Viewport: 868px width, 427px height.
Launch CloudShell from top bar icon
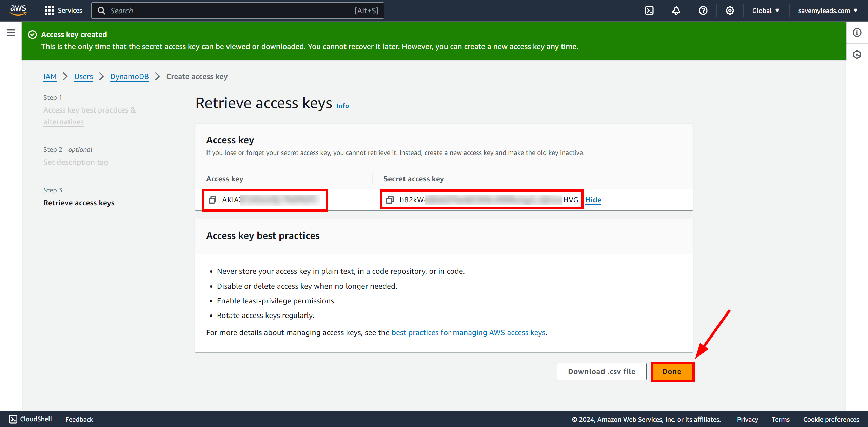(x=649, y=11)
